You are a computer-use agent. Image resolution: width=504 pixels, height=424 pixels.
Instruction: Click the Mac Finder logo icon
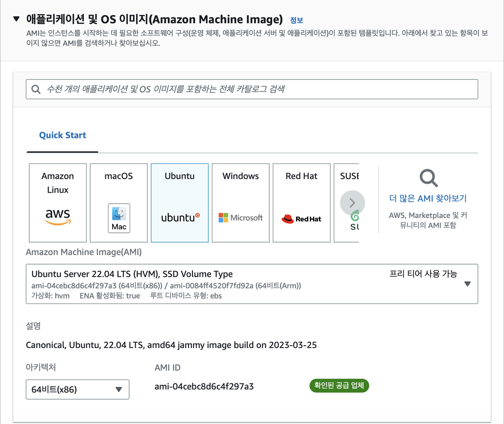[119, 218]
